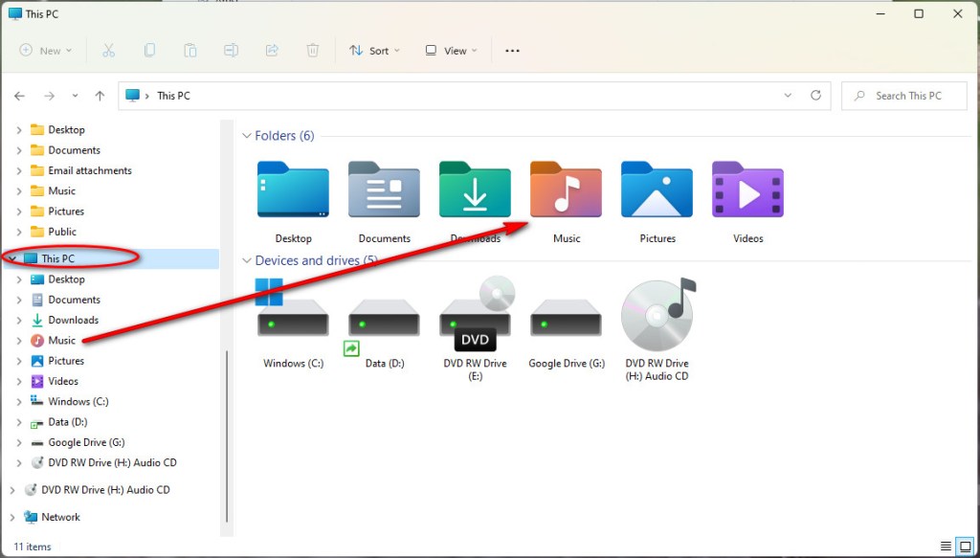Collapse the Folders (6) group

pos(246,136)
